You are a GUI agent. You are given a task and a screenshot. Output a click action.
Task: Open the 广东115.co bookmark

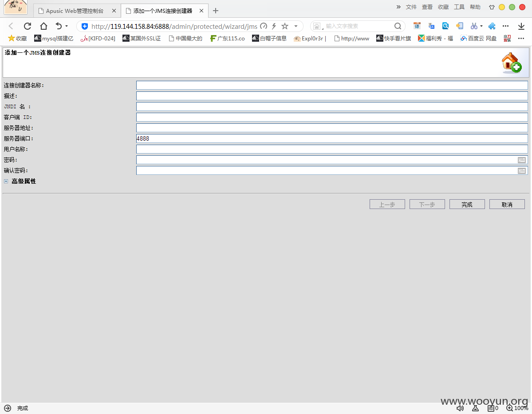pyautogui.click(x=227, y=38)
